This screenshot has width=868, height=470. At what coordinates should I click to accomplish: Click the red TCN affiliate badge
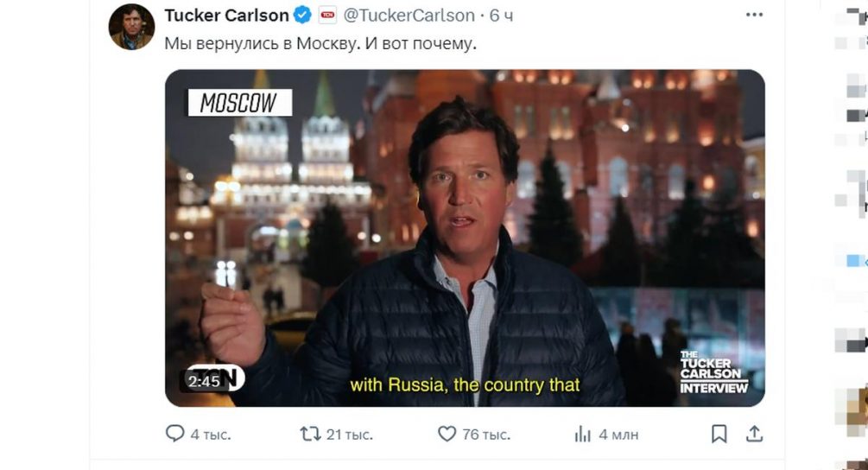[328, 16]
